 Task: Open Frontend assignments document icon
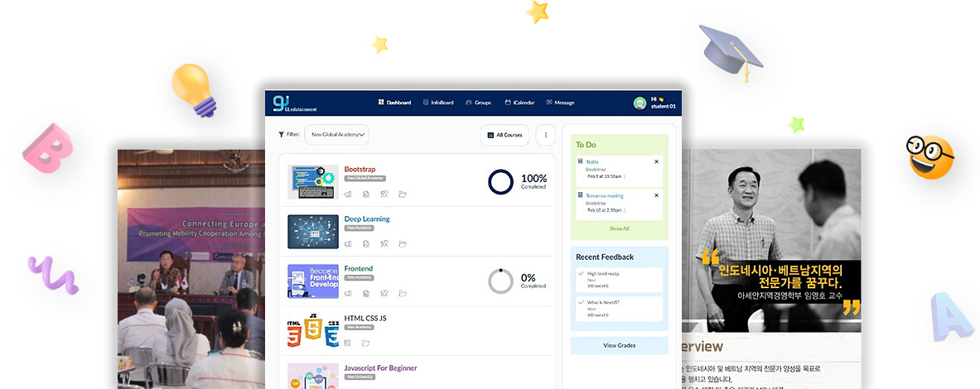click(366, 293)
